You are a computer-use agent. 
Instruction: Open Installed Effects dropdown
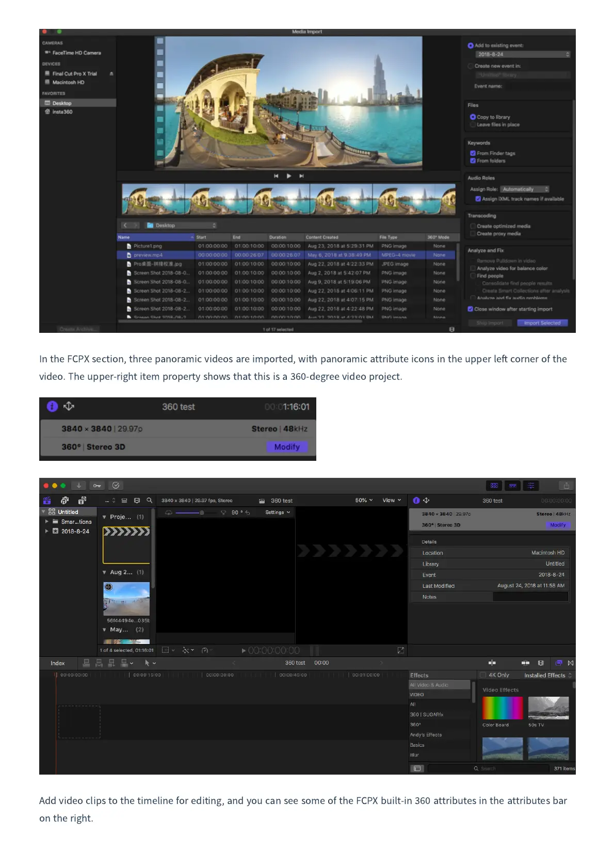[x=548, y=675]
